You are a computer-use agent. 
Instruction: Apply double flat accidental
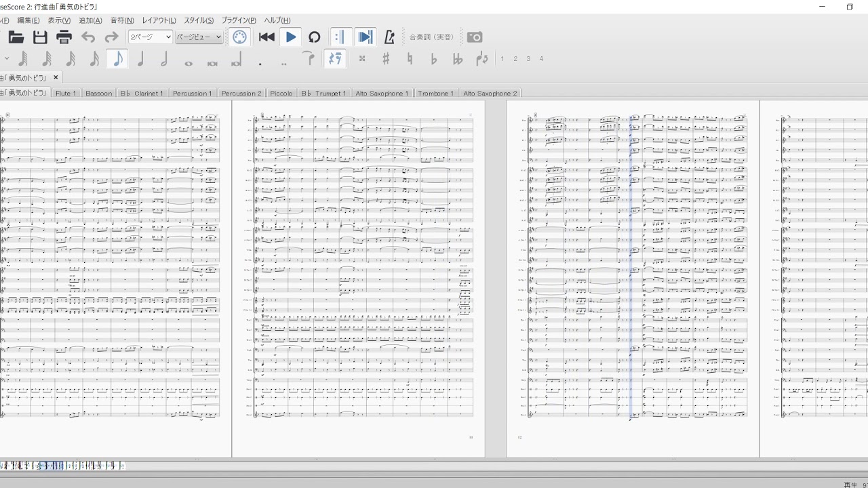click(x=458, y=59)
